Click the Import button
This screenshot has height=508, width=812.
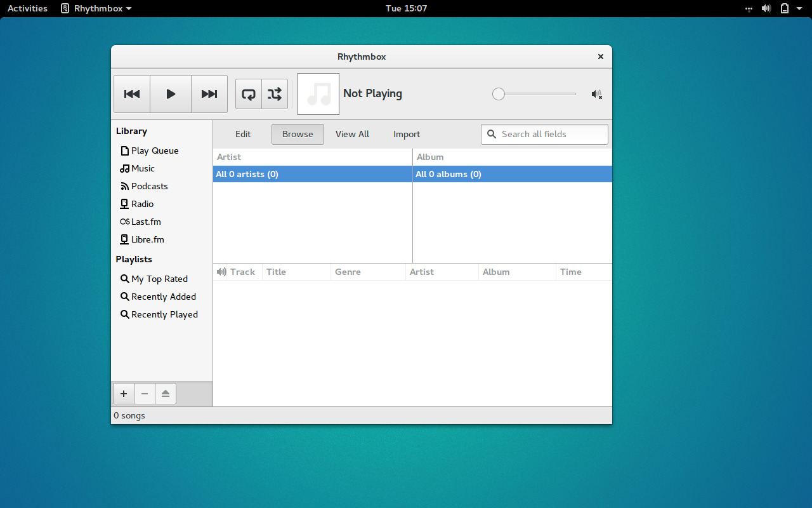coord(407,134)
